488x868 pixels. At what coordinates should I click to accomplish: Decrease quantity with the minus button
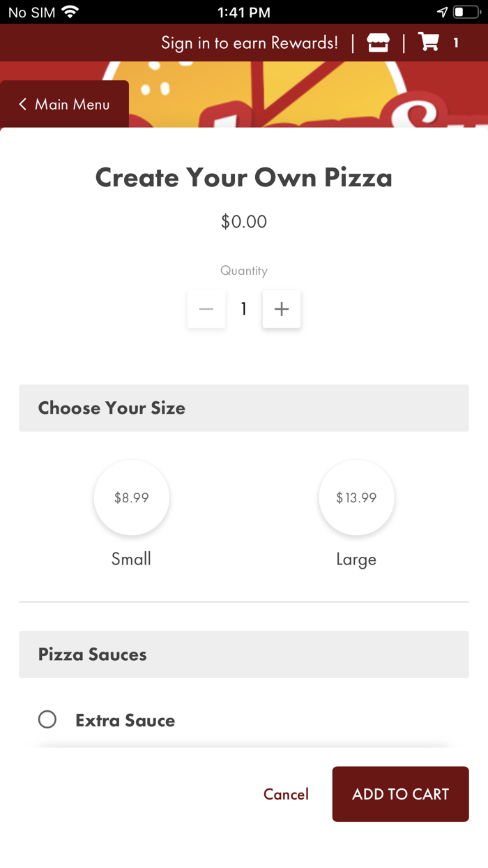point(206,309)
